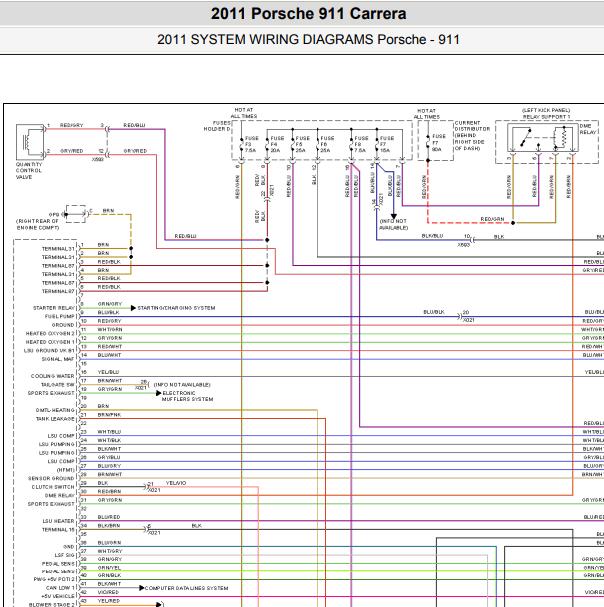Click the 'YEL/RED' wire label at pin 43
Screen dimensions: 604x607
pyautogui.click(x=108, y=601)
